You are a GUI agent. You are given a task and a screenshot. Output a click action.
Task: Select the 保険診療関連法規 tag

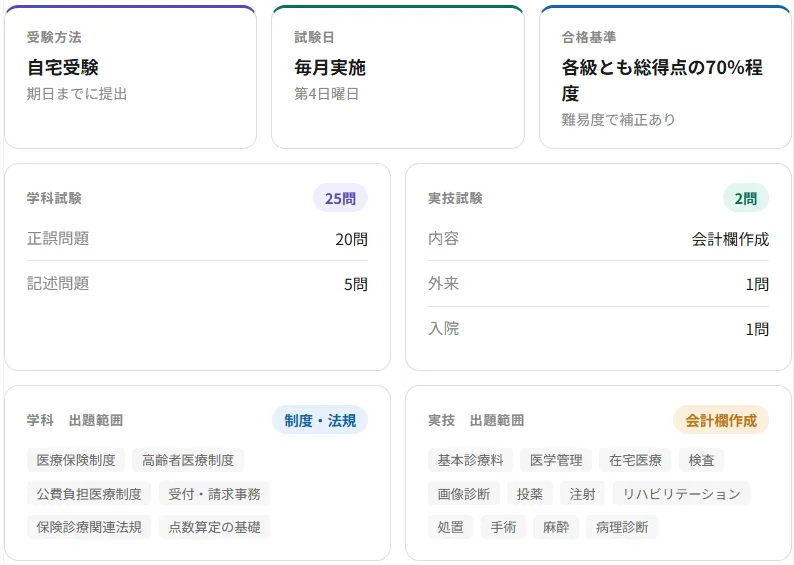(x=89, y=527)
